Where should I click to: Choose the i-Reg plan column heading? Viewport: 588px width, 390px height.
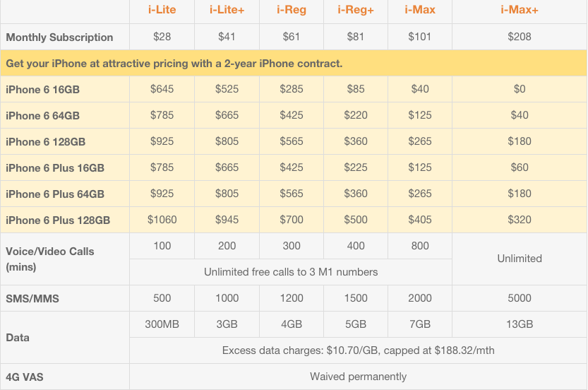coord(291,10)
